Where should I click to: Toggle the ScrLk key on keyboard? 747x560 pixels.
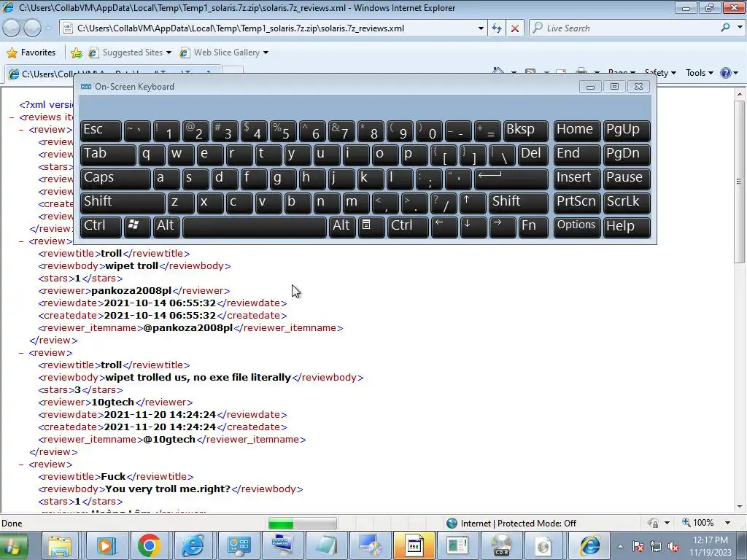[627, 203]
